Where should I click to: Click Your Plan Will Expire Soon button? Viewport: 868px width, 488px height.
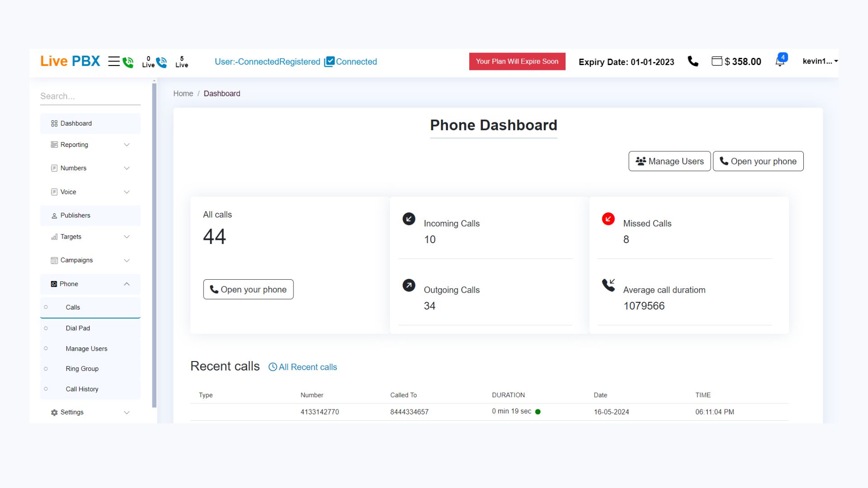click(517, 61)
